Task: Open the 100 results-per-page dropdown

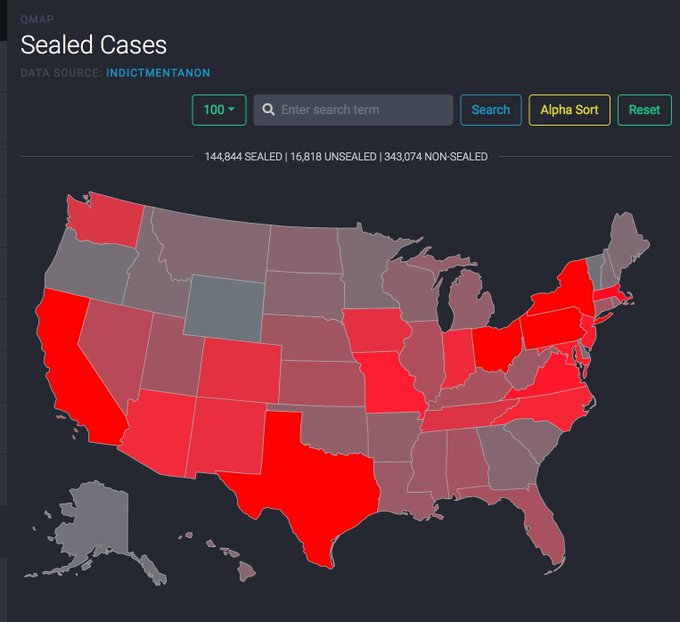Action: click(219, 110)
